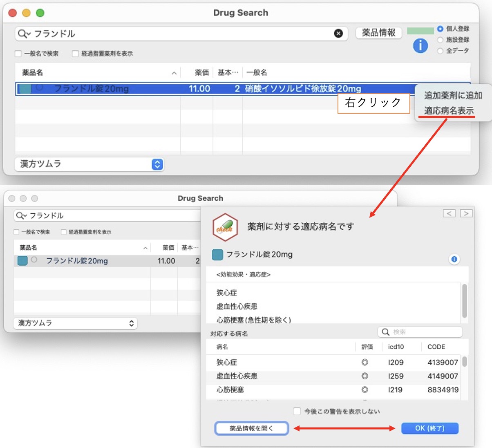Enable the 一般名で検索 checkbox in the top window
Image resolution: width=492 pixels, height=448 pixels.
(x=18, y=54)
